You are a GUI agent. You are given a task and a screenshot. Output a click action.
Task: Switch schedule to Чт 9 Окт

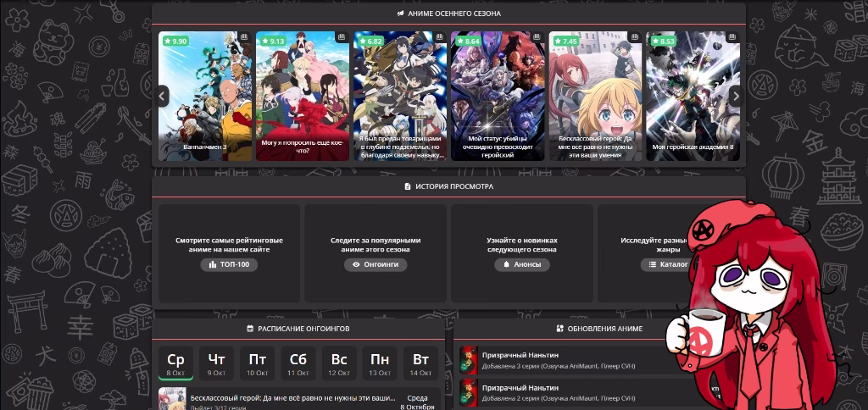click(216, 363)
